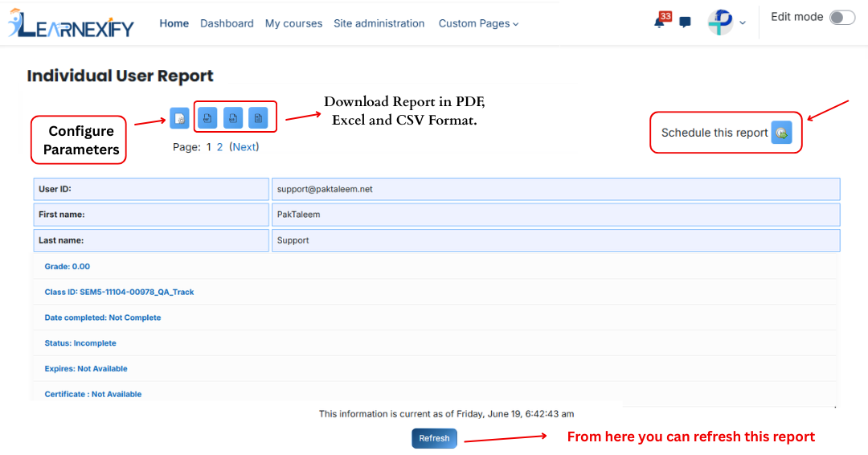The width and height of the screenshot is (868, 455).
Task: Click the 'First name:' label cell
Action: pos(151,214)
